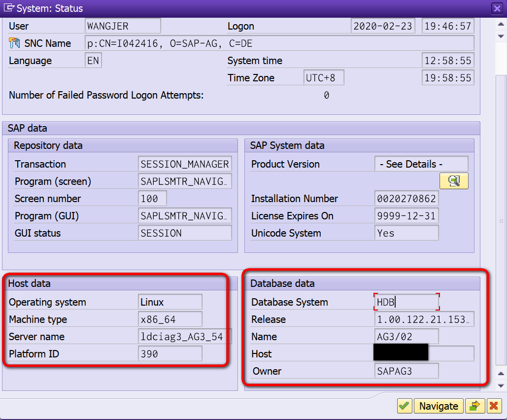Click the System Status title bar menu icon
507x420 pixels.
pyautogui.click(x=9, y=8)
